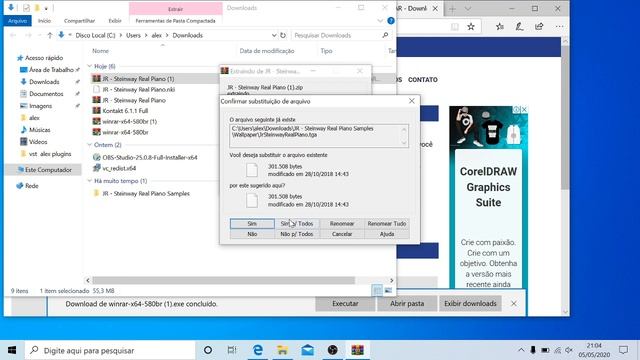The width and height of the screenshot is (640, 360).
Task: Click Edge share icon
Action: (x=539, y=27)
